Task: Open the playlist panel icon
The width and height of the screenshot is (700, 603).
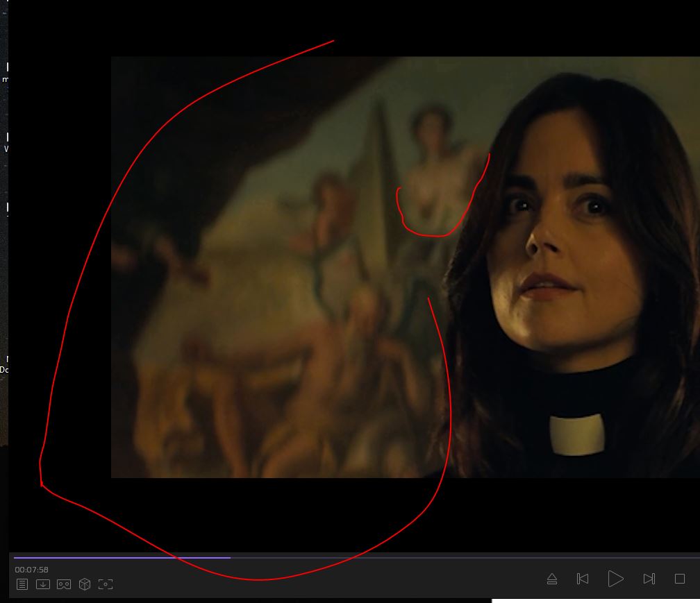Action: pos(22,584)
